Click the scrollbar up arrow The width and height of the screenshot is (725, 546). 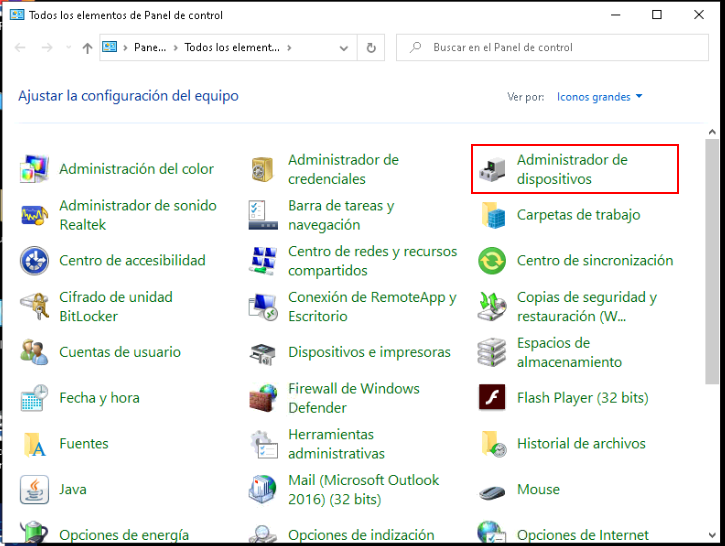pos(712,132)
